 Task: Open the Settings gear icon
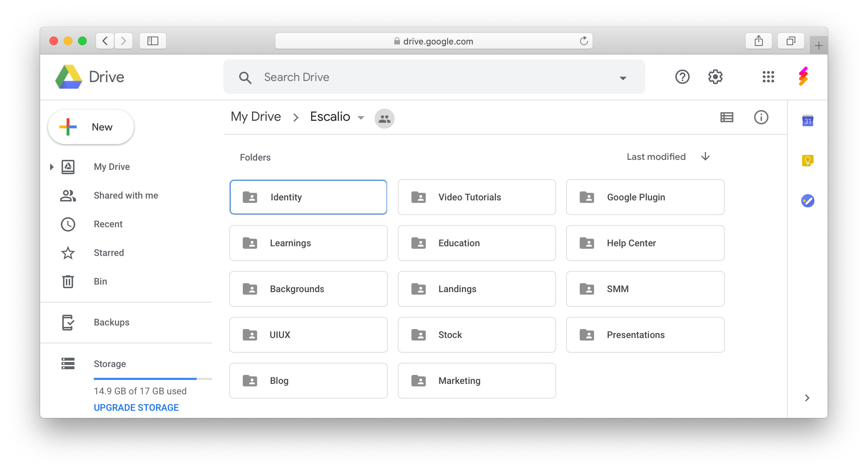click(715, 77)
